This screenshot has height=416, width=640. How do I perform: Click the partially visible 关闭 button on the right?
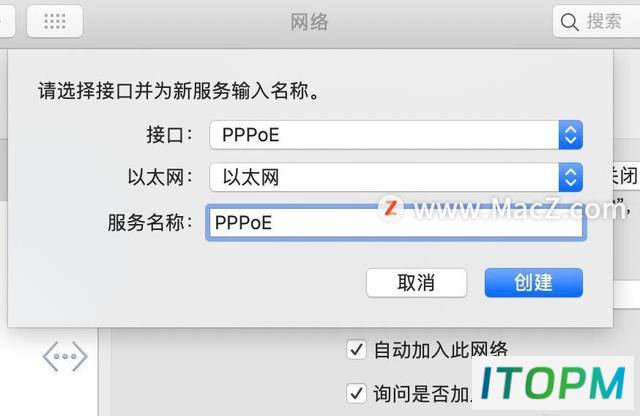[624, 176]
